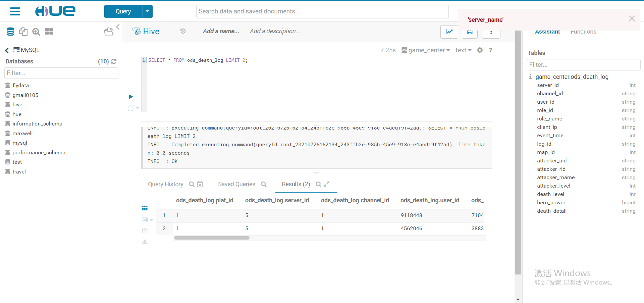
Task: Click the Hive editor icon
Action: coord(137,31)
